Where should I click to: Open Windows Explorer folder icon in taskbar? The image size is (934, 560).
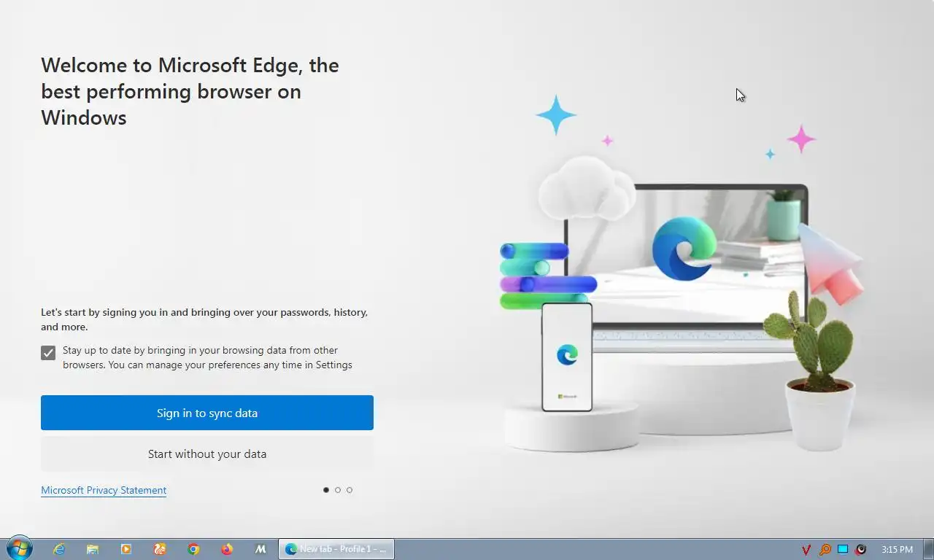(x=93, y=549)
